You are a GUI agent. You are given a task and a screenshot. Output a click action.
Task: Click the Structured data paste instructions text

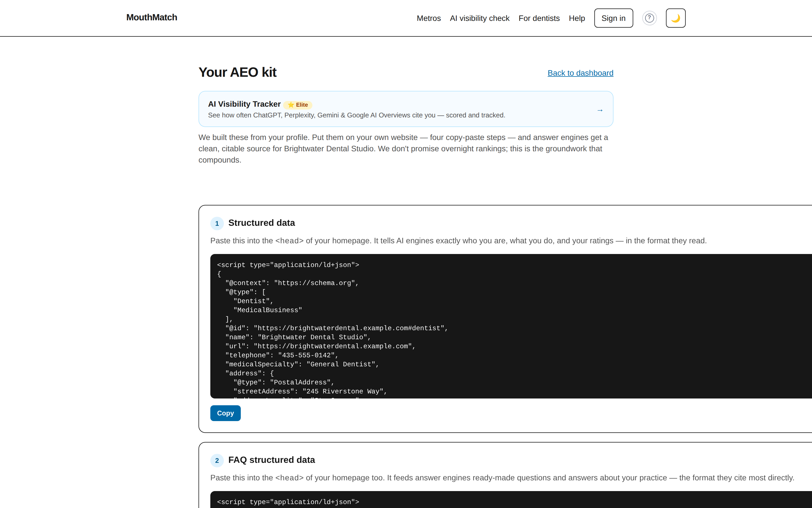tap(458, 240)
